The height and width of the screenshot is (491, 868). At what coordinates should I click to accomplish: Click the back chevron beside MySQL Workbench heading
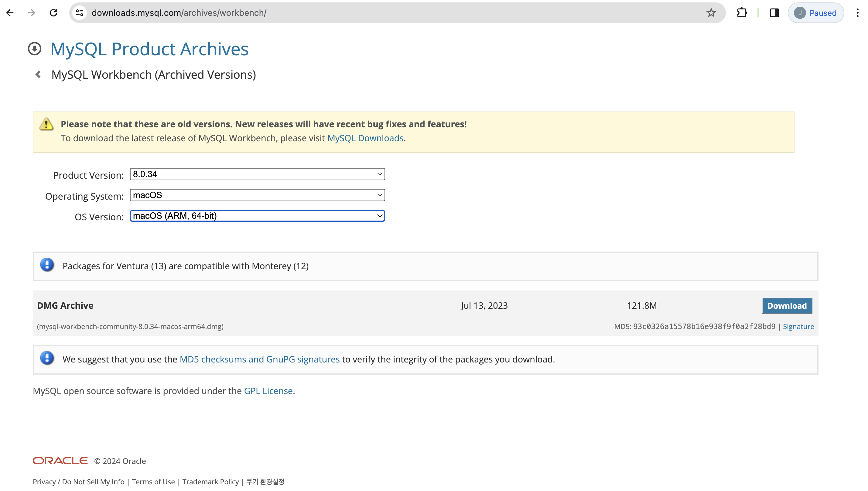pos(38,74)
